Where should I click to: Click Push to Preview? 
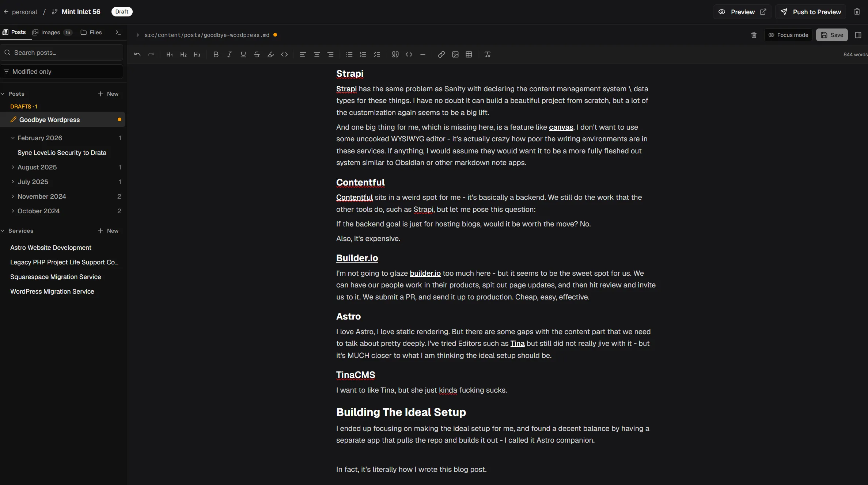[x=811, y=12]
